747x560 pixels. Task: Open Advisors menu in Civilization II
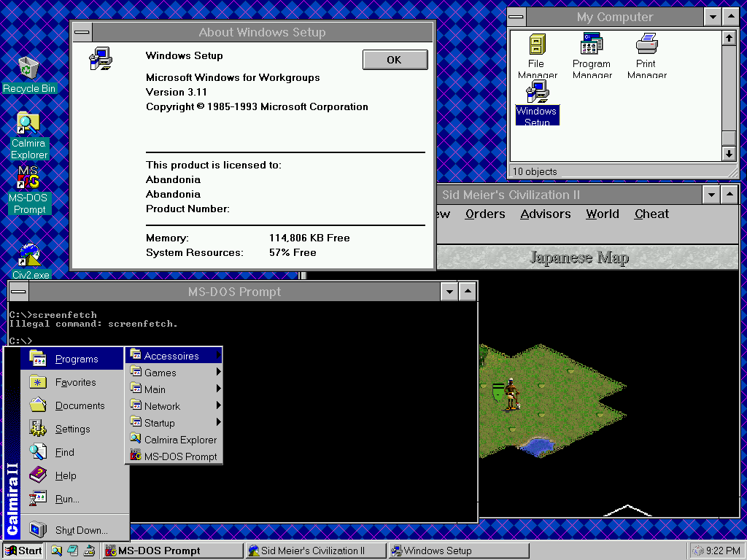[546, 214]
